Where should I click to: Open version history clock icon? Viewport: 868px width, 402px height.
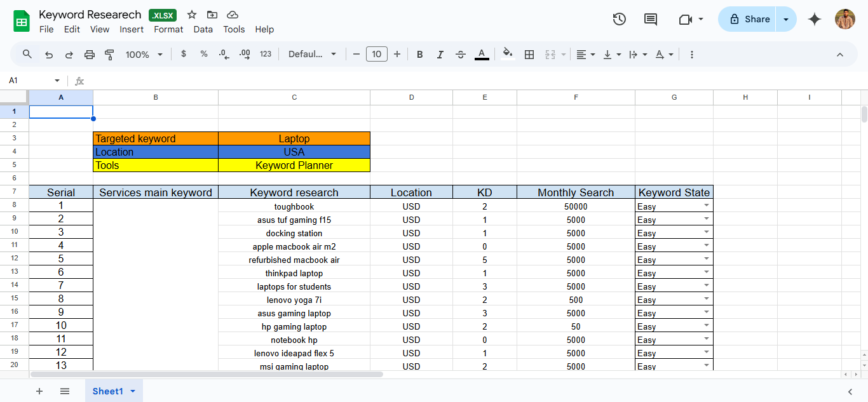coord(619,19)
